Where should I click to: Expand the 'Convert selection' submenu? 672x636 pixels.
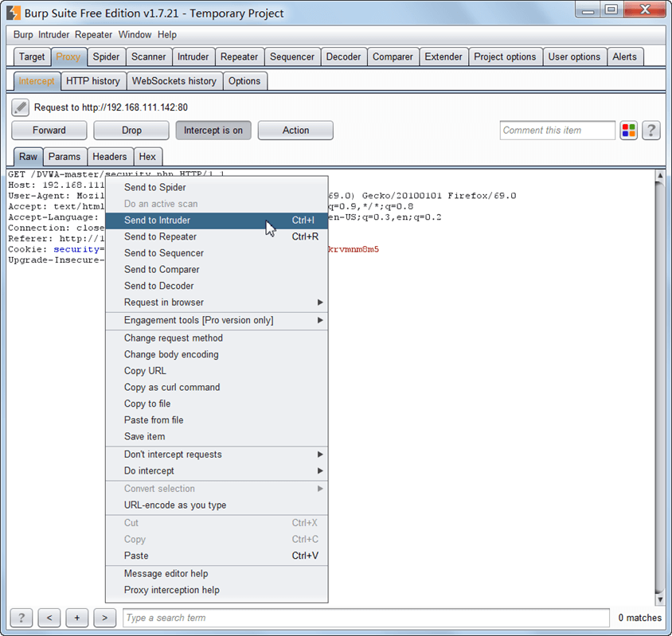click(x=217, y=489)
